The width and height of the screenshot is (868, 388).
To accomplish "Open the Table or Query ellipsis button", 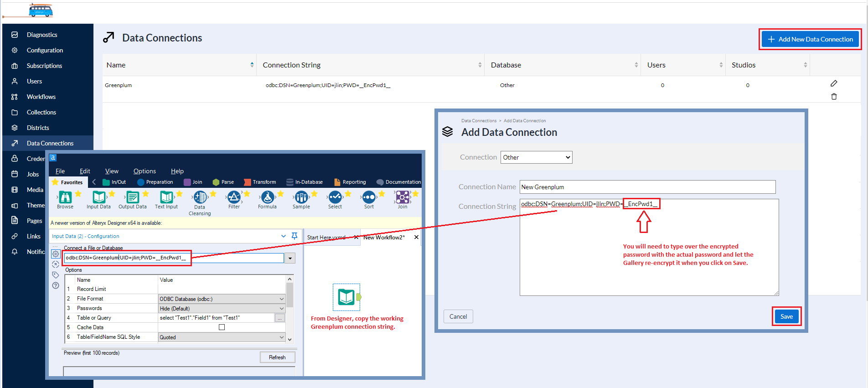I will (x=280, y=318).
